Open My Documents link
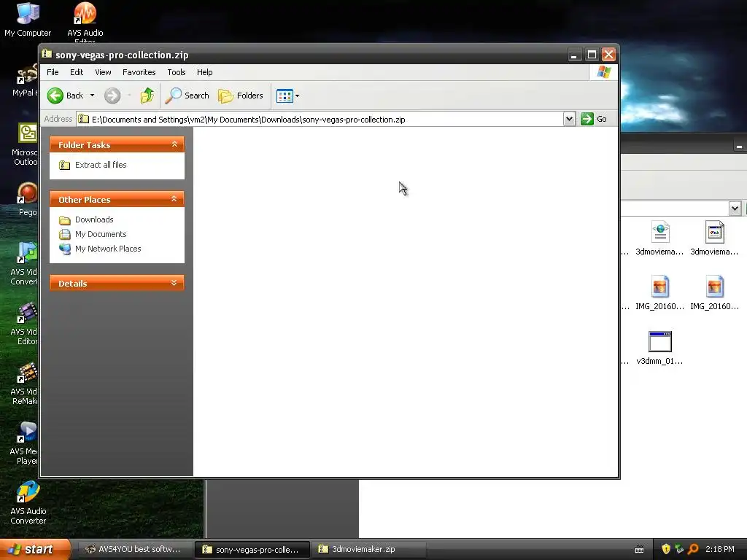 click(101, 234)
